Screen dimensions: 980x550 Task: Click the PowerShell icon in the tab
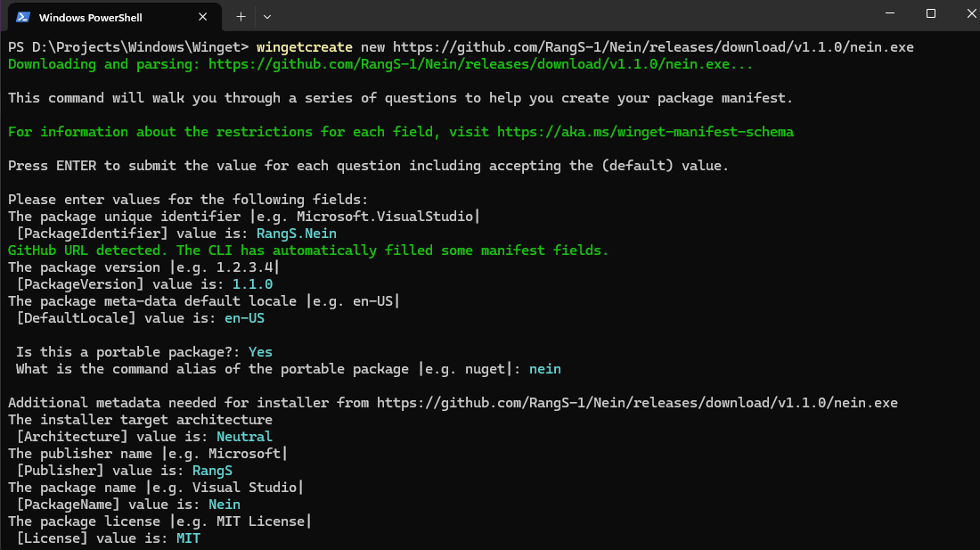tap(23, 17)
